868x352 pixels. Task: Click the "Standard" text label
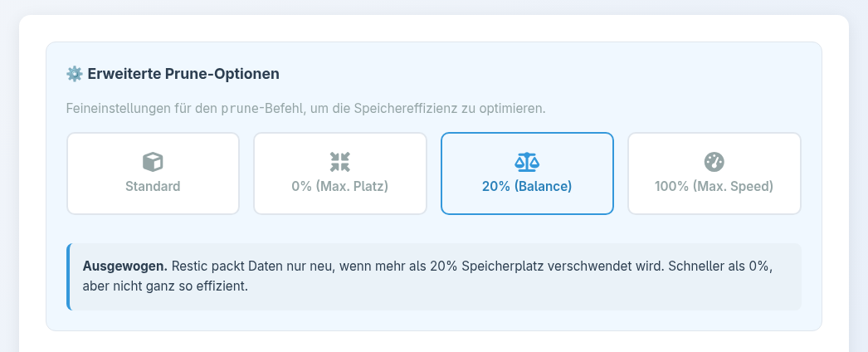click(x=153, y=186)
